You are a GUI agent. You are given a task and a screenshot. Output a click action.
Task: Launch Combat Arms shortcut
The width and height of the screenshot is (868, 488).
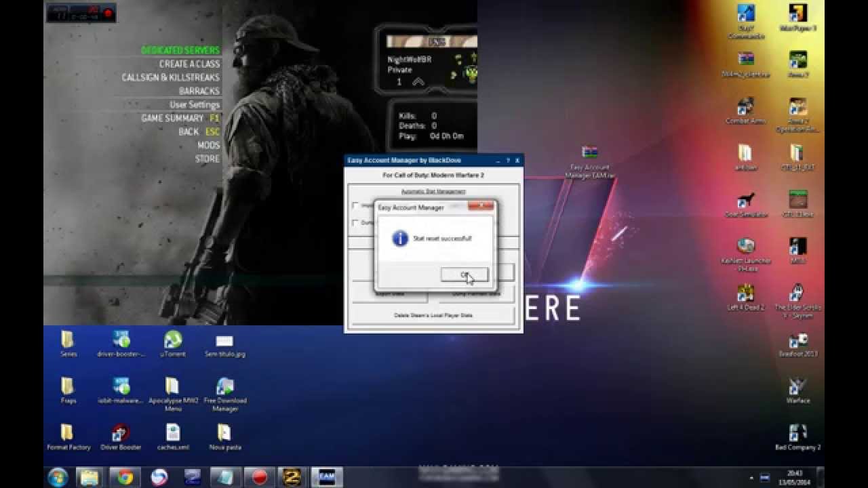tap(746, 111)
